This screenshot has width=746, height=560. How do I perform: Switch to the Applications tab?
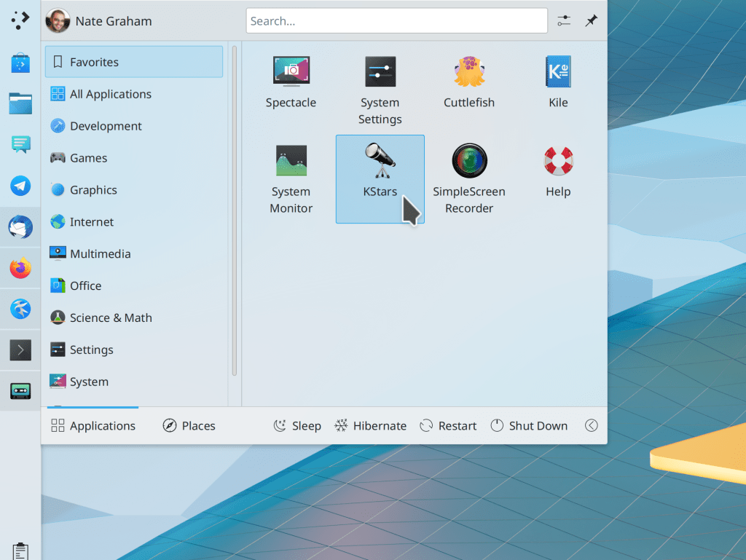tap(93, 426)
